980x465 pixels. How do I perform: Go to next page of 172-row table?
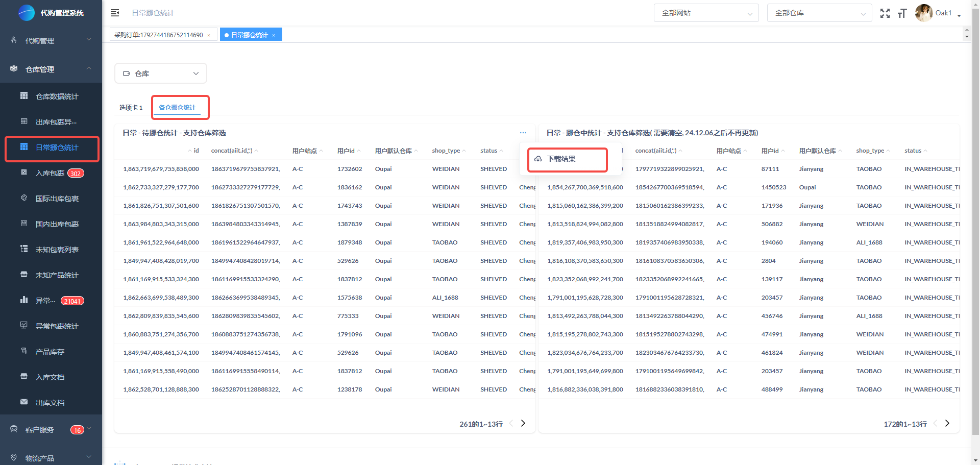(x=947, y=424)
